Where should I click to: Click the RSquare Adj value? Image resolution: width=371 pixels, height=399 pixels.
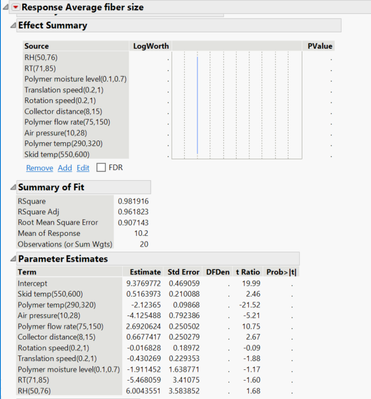click(133, 212)
